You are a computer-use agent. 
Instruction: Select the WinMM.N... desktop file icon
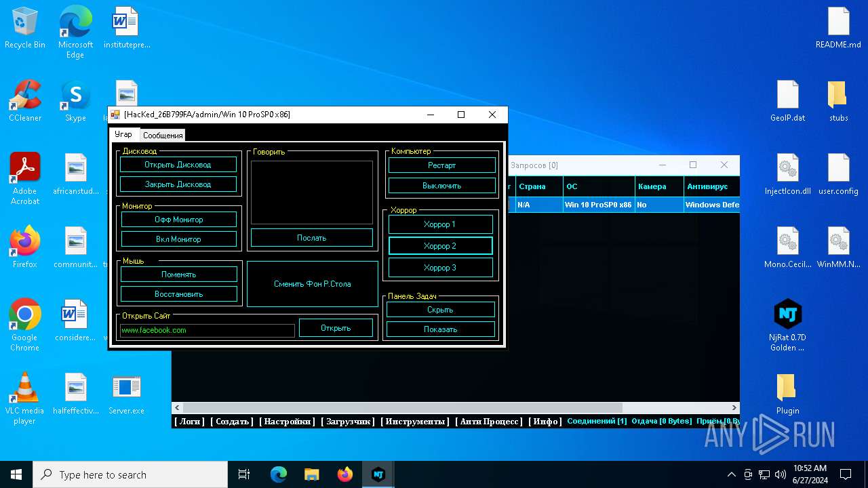click(x=838, y=247)
